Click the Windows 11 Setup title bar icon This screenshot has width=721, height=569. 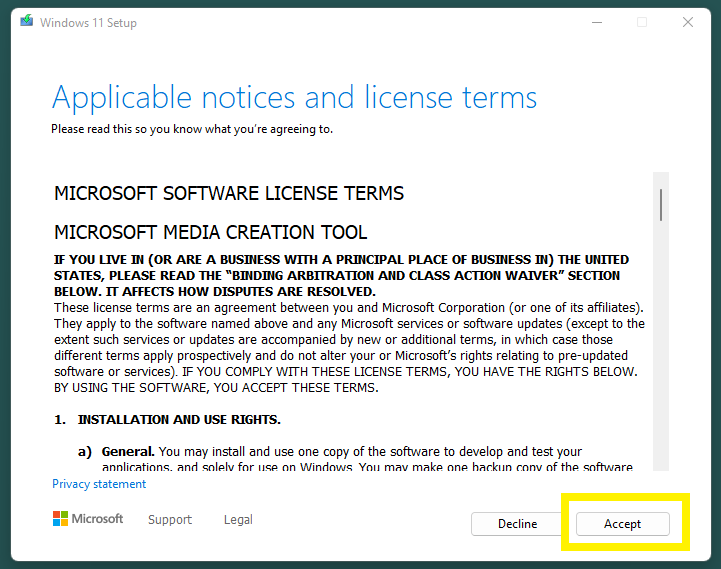point(27,21)
